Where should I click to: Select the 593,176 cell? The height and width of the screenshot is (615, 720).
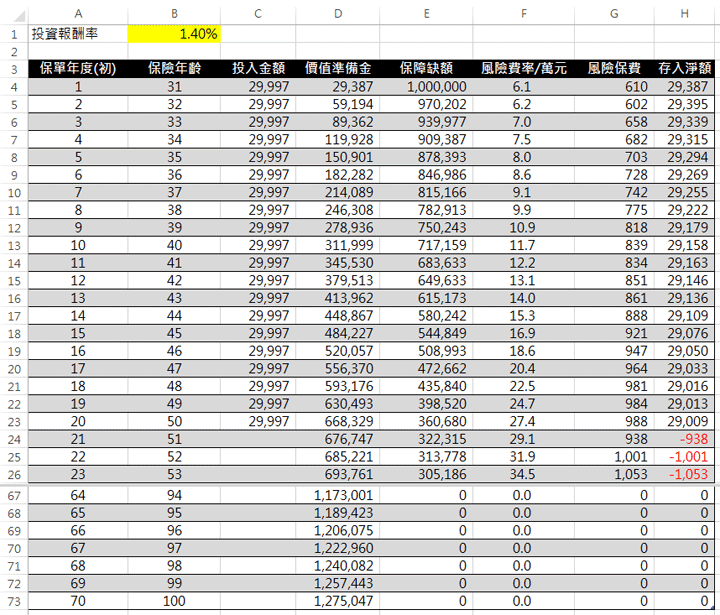click(x=338, y=386)
